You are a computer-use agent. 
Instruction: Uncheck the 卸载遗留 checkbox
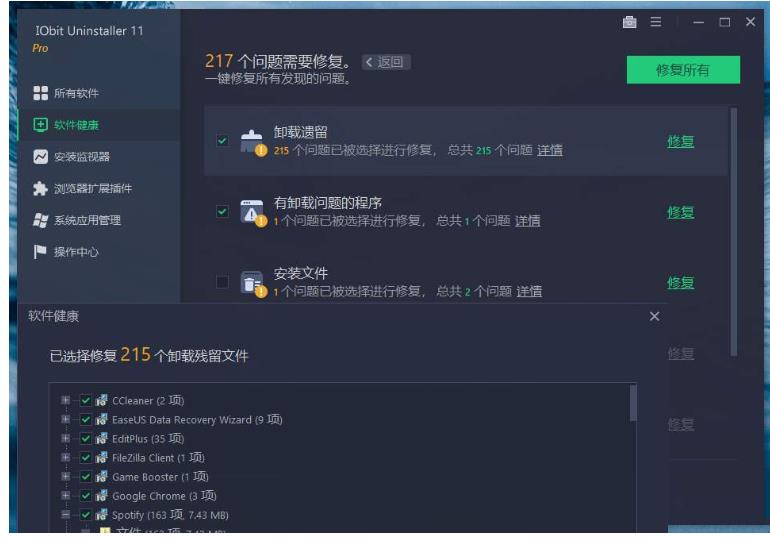coord(222,141)
